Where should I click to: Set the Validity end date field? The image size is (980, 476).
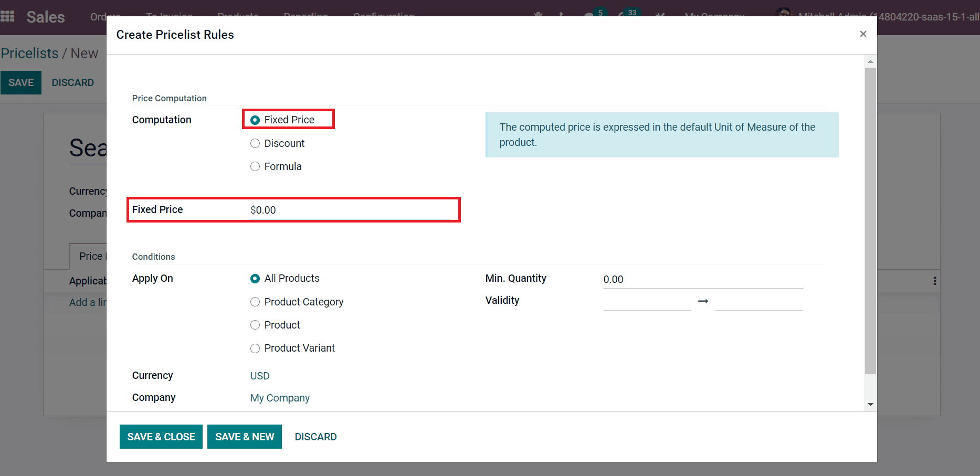click(x=758, y=301)
